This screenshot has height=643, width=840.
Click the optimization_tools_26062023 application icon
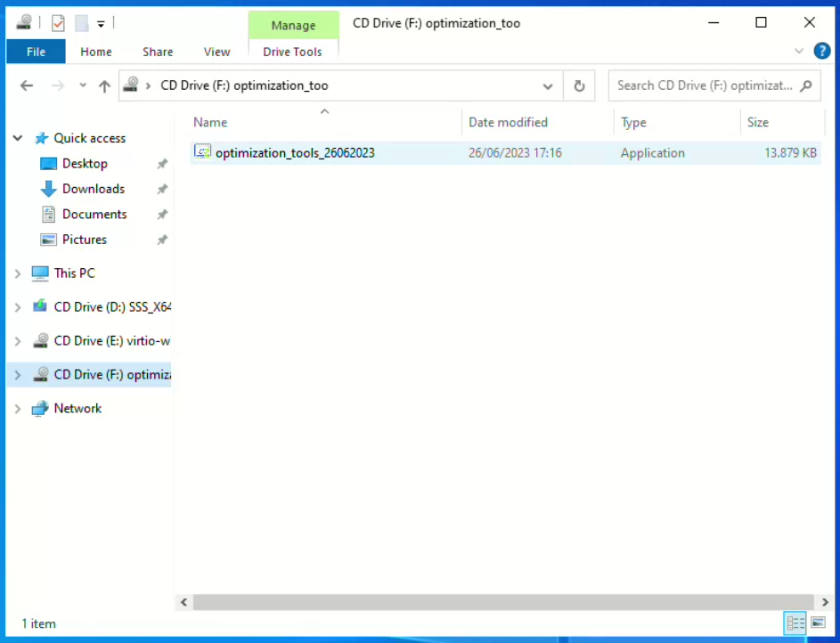tap(202, 152)
